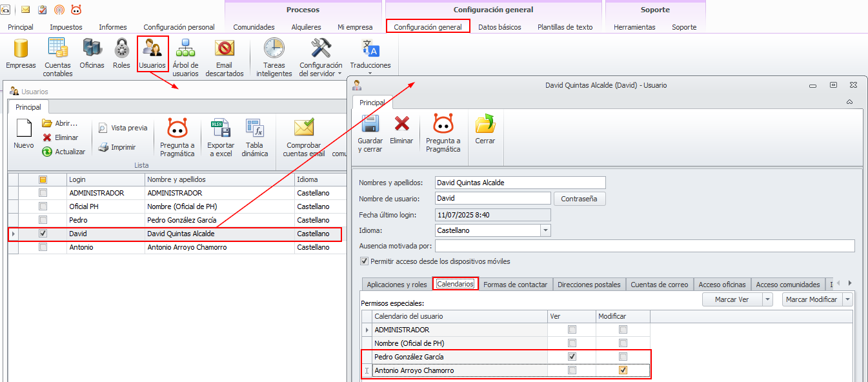This screenshot has width=868, height=382.
Task: Click the red robot icon in title bar
Action: 76,10
